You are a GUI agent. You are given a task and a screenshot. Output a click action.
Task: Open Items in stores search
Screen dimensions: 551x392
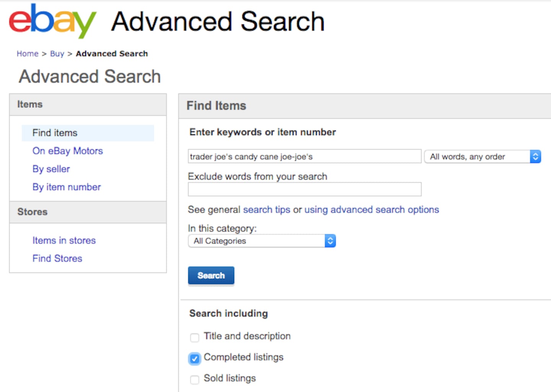[x=64, y=240]
